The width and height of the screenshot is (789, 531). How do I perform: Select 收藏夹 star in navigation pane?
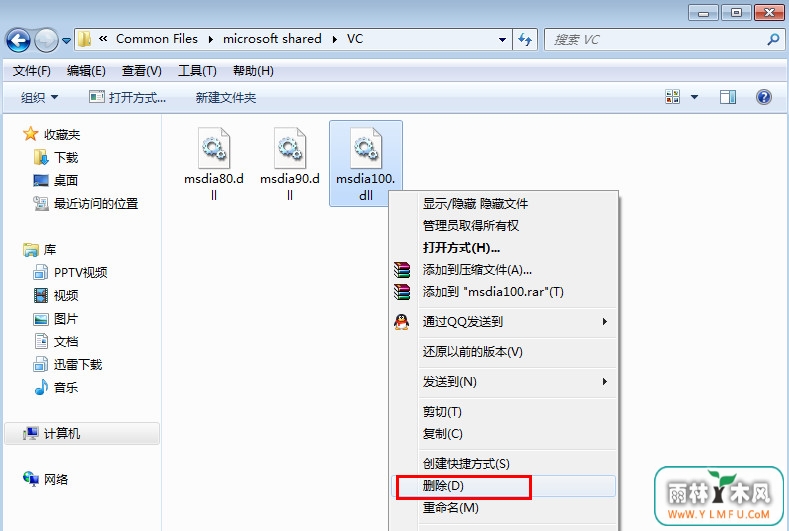tap(51, 134)
